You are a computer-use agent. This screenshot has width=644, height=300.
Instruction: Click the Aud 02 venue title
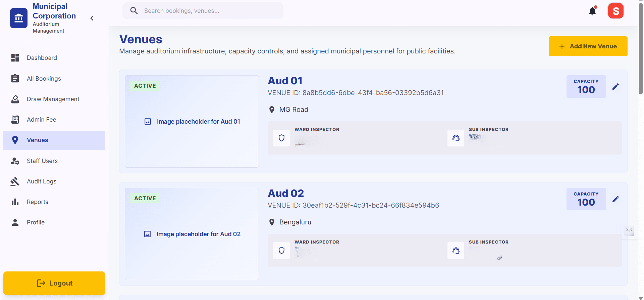pyautogui.click(x=286, y=193)
